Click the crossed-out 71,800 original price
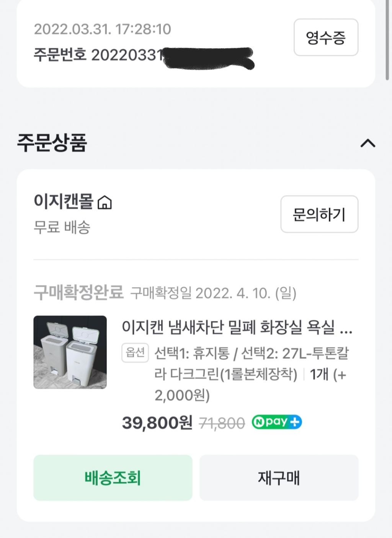Screen dimensions: 392x538 pos(222,423)
